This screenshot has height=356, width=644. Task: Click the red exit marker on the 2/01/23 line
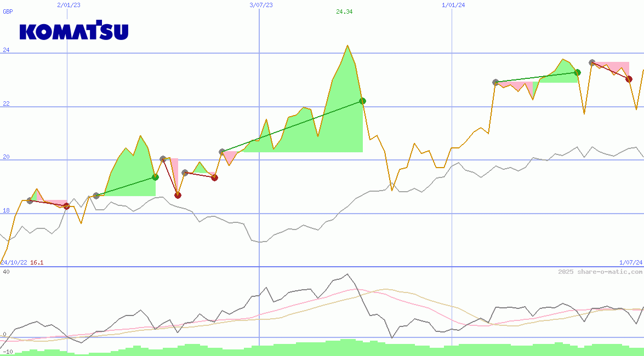67,206
